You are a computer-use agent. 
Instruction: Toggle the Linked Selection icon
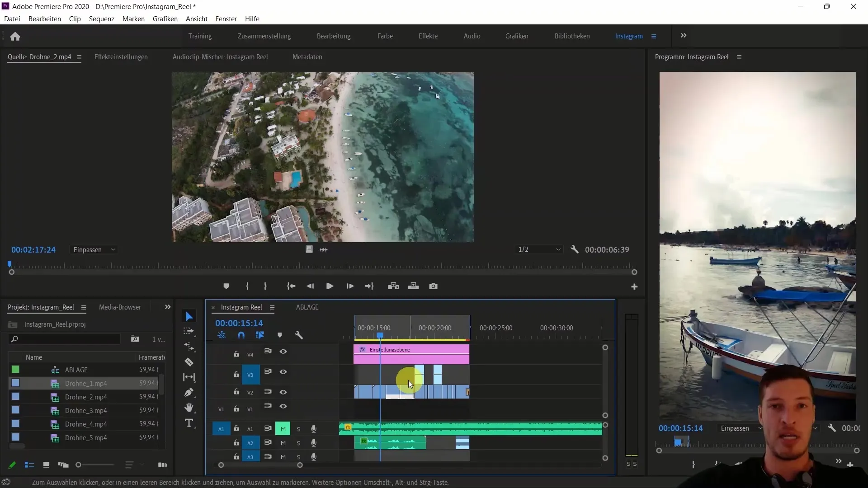260,335
